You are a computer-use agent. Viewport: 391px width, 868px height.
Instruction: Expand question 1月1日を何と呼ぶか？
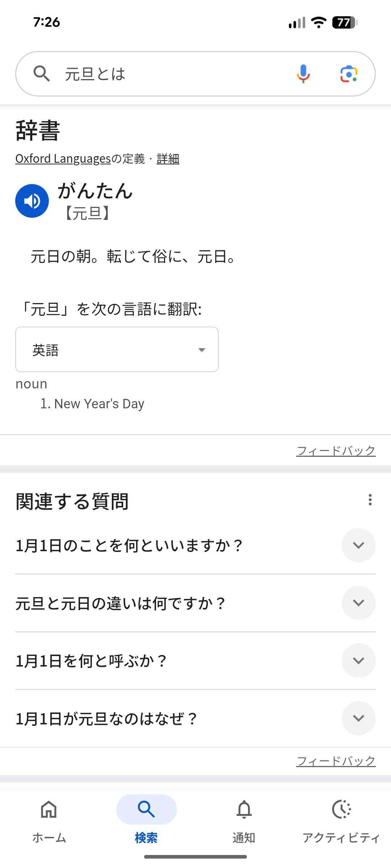point(358,660)
